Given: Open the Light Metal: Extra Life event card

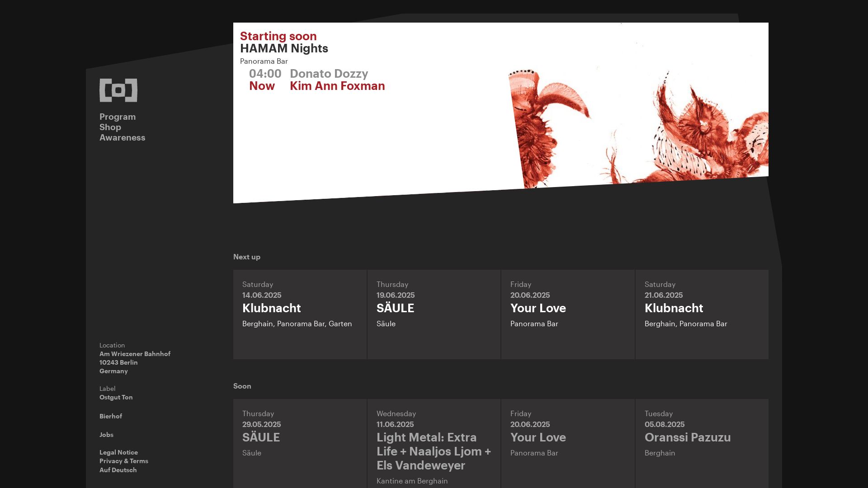Looking at the screenshot, I should 434,443.
